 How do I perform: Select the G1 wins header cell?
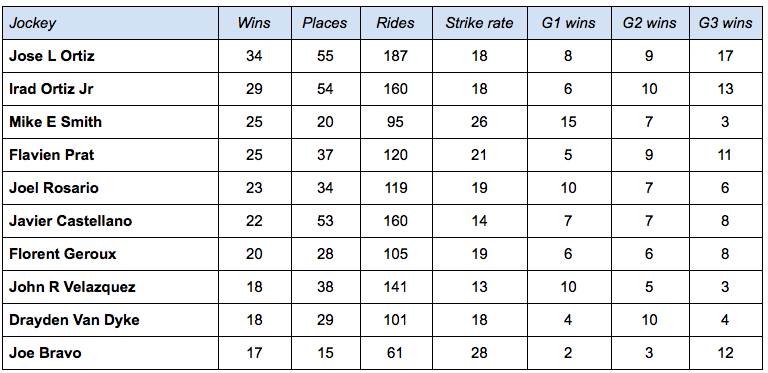click(x=569, y=23)
